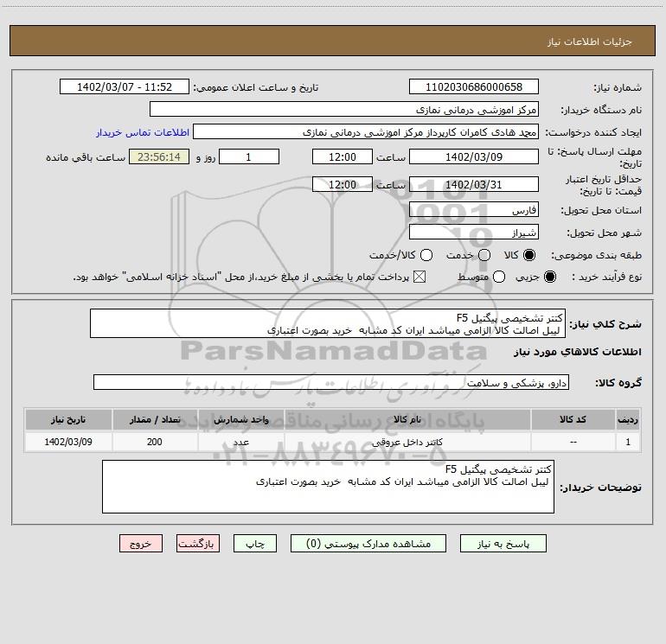Click the اطلاعات کالاهای مورد نیاز heading
Screen dimensions: 666x644
coord(578,352)
